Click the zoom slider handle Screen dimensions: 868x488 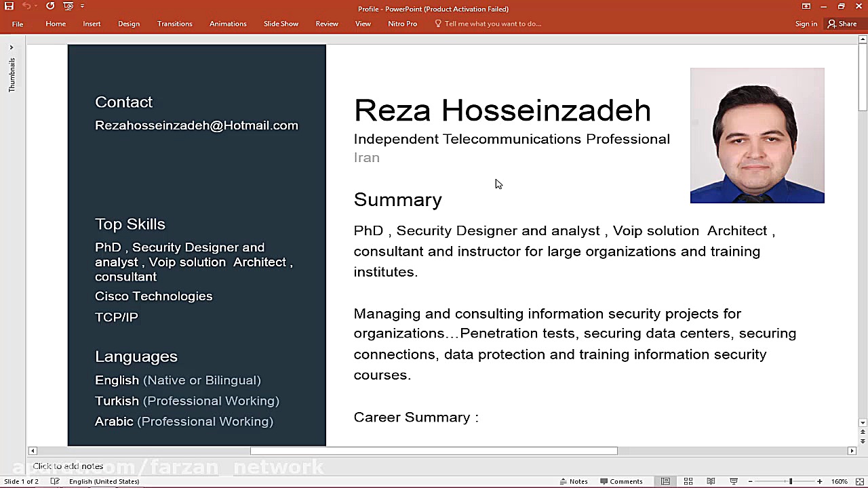(x=790, y=481)
